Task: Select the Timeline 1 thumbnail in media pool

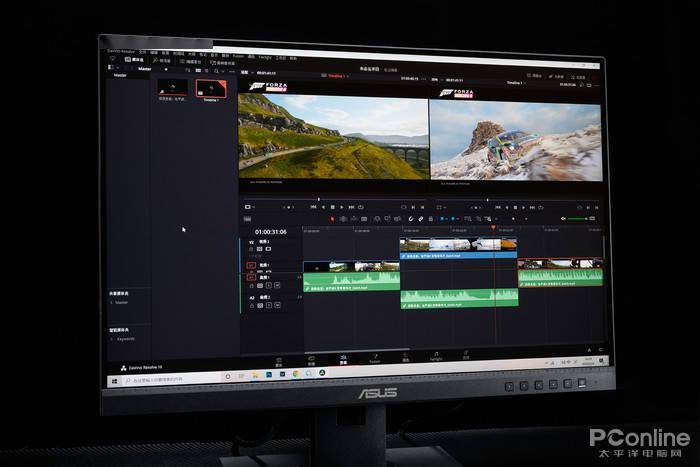Action: 211,88
